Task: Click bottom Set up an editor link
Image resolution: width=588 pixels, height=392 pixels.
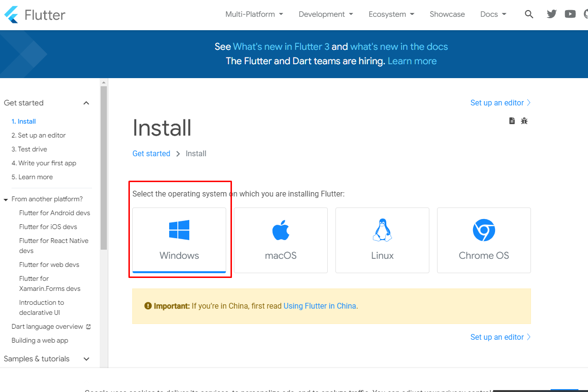Action: click(501, 337)
